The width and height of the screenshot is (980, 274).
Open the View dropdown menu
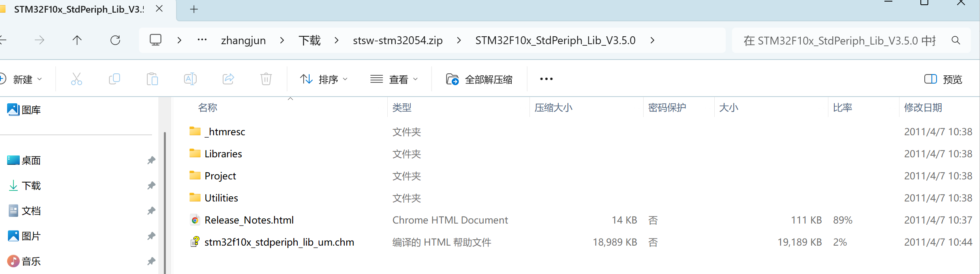click(394, 79)
